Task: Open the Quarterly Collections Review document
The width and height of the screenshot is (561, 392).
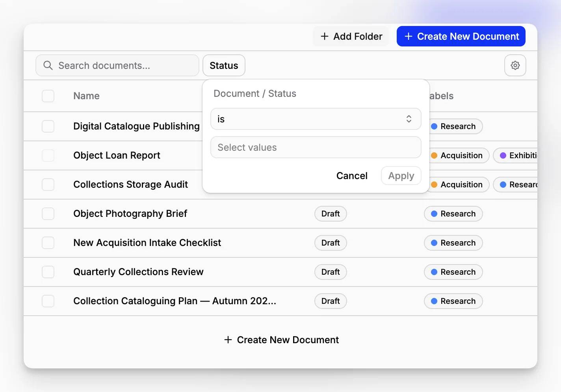Action: 138,272
